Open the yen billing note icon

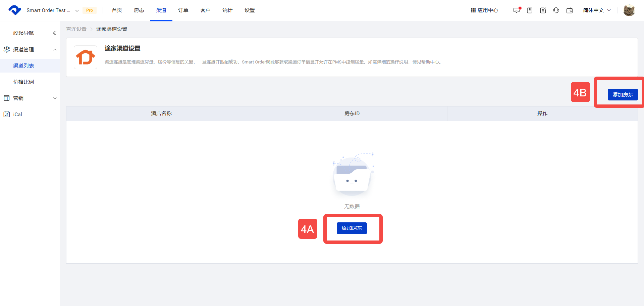(x=543, y=10)
